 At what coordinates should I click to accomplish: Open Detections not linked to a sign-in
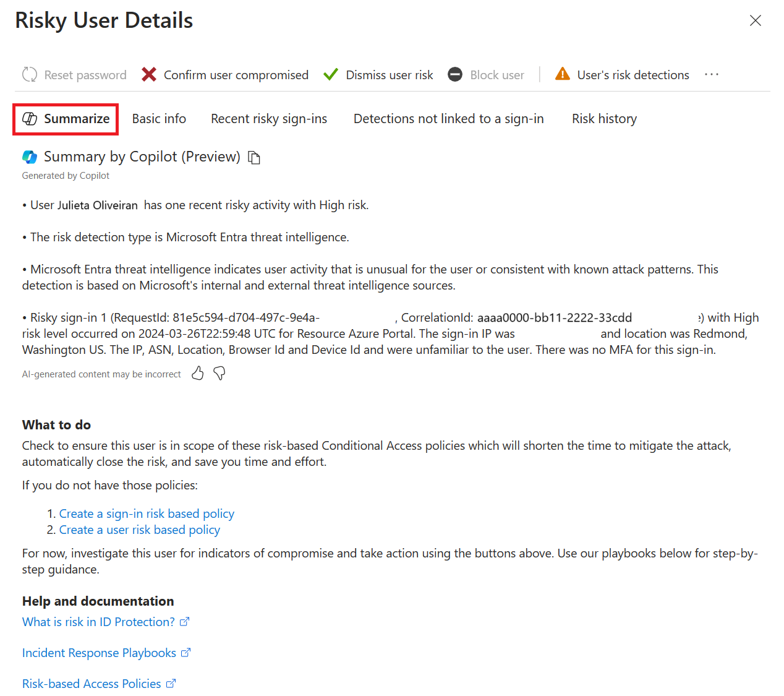coord(448,119)
